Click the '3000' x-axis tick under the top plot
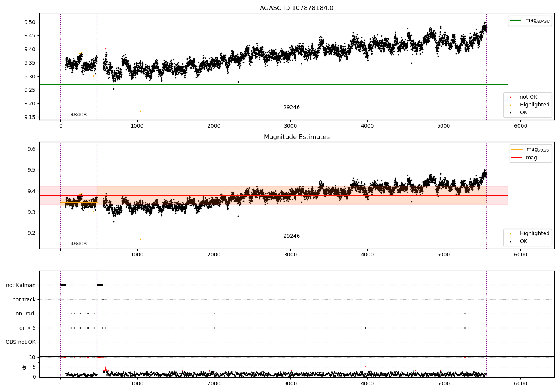The height and width of the screenshot is (392, 560). point(290,126)
